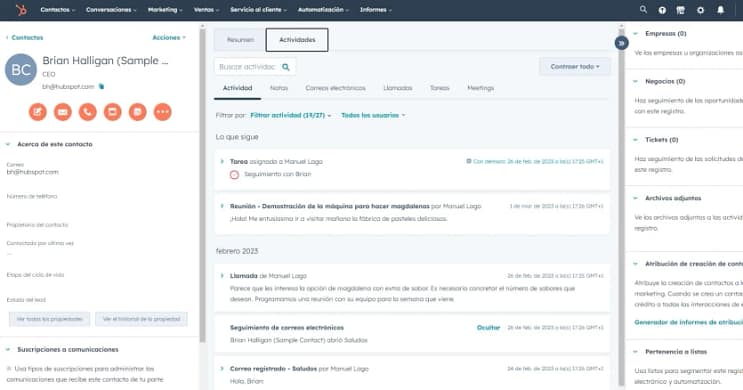
Task: Mark task Seguimiento con Brian complete
Action: tap(234, 174)
